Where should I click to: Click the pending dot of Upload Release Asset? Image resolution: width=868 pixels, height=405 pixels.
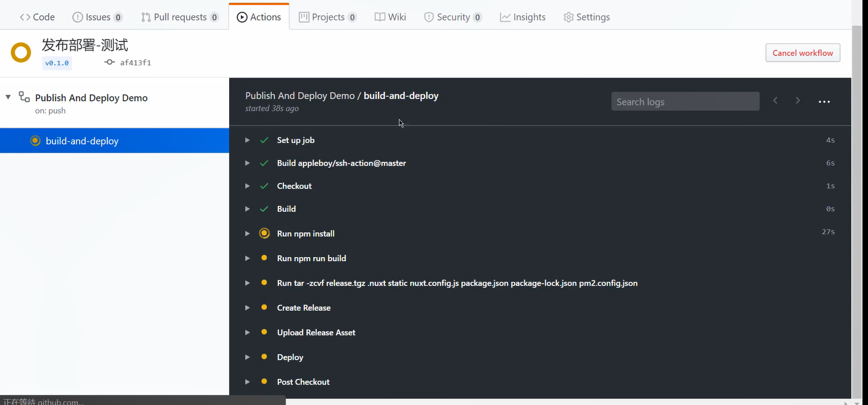click(x=264, y=332)
